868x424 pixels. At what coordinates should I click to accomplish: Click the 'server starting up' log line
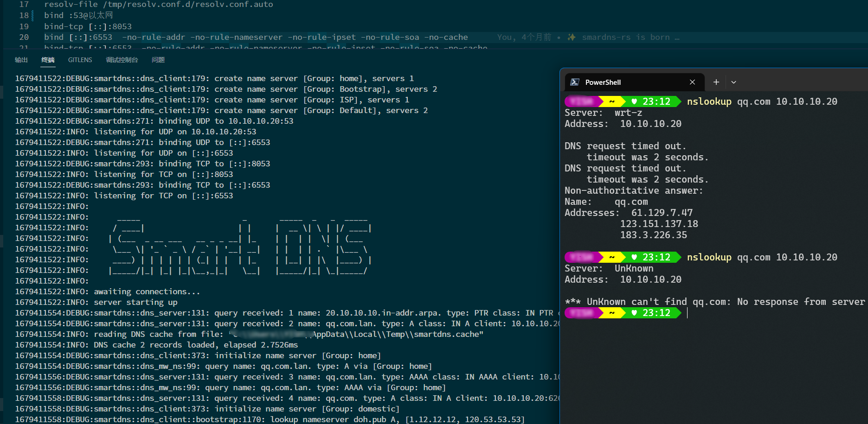point(96,302)
